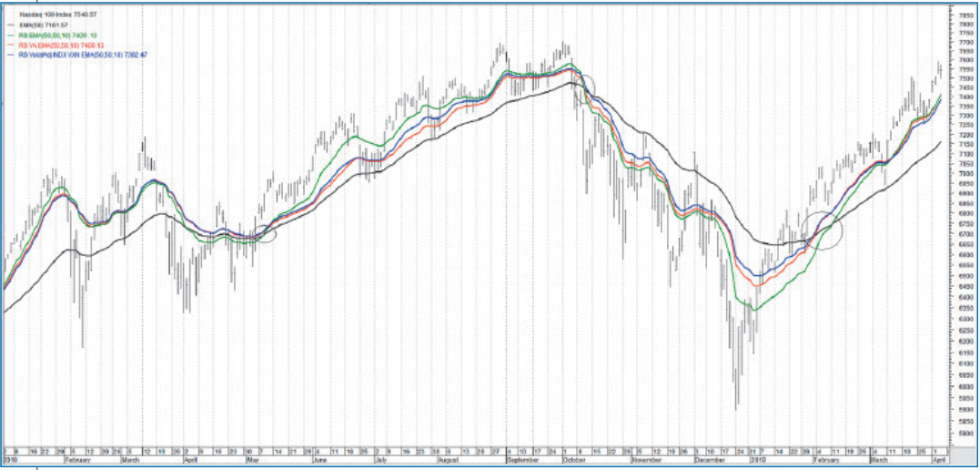Click the large circle at the 2019 crossover
The height and width of the screenshot is (470, 980).
pos(823,230)
